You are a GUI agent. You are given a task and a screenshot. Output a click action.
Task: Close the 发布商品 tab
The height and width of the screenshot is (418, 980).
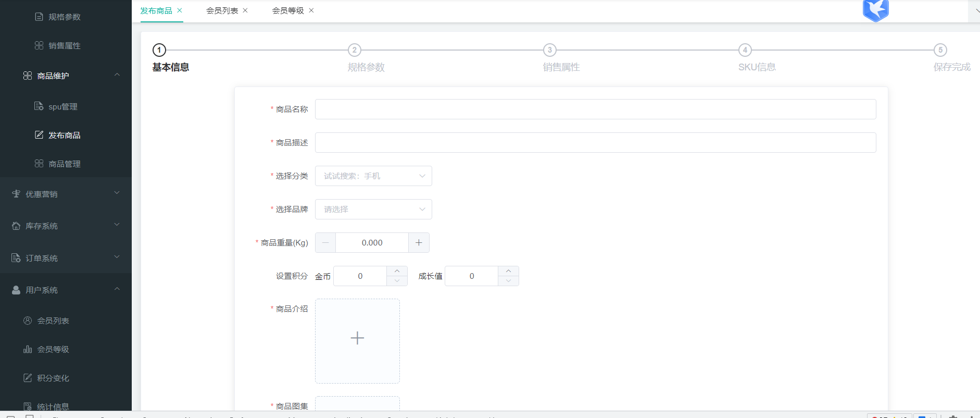(180, 10)
